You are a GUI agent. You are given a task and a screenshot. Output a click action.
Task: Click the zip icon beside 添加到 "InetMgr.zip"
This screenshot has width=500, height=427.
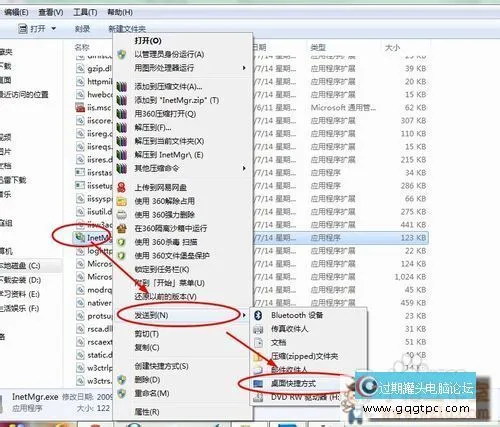(122, 100)
